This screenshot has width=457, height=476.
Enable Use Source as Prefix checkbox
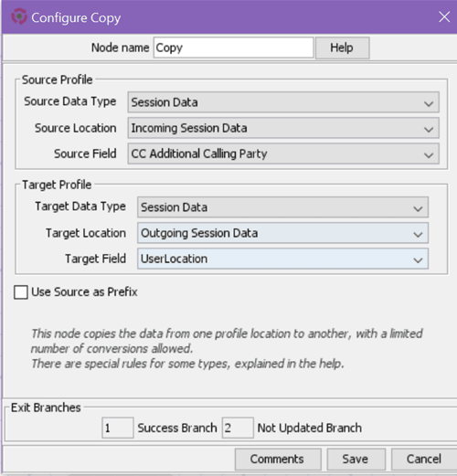(x=21, y=292)
